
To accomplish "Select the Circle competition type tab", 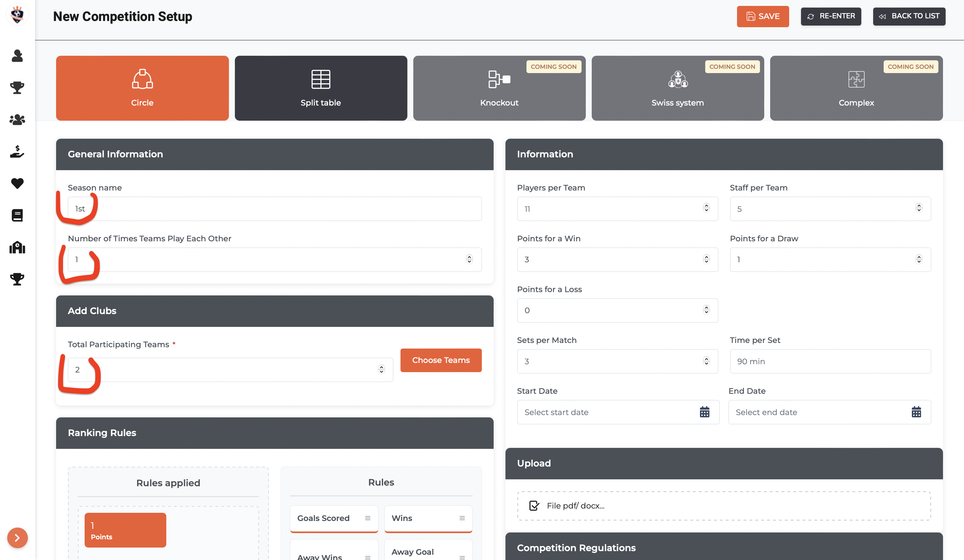I will click(142, 88).
